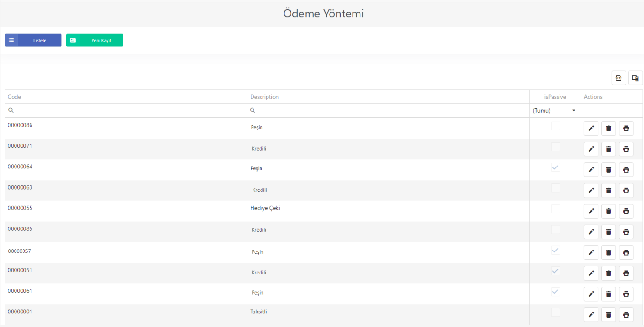Delete record 00000071 using the trash icon
The width and height of the screenshot is (644, 327).
pyautogui.click(x=608, y=149)
